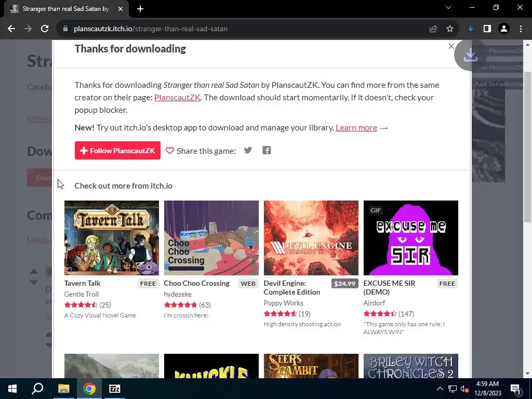Image resolution: width=532 pixels, height=399 pixels.
Task: Open File Explorer from the taskbar
Action: (x=63, y=389)
